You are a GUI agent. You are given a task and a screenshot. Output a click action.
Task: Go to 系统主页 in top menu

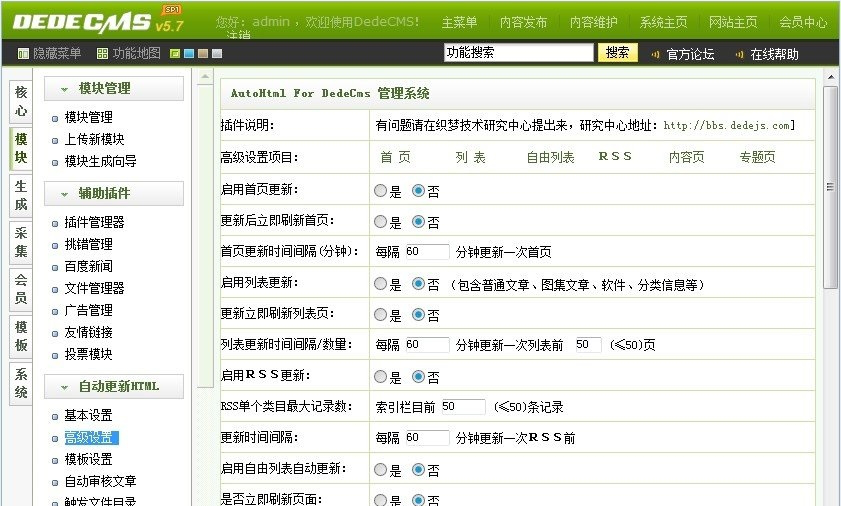pyautogui.click(x=663, y=23)
